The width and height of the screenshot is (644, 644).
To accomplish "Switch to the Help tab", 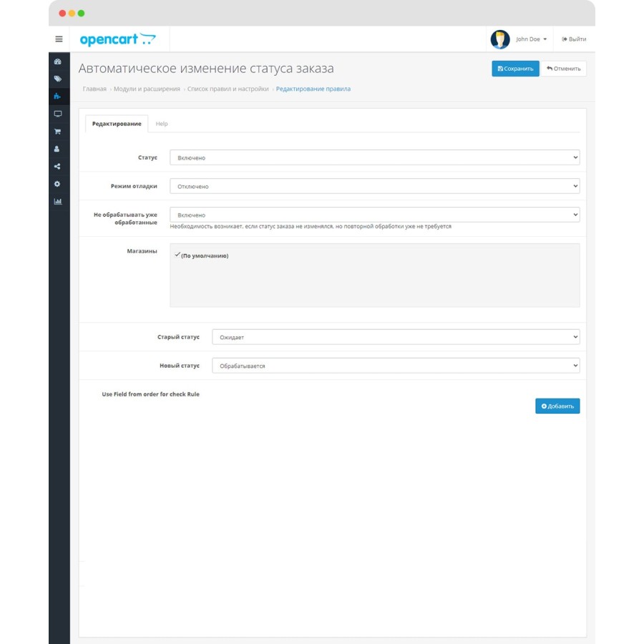I will click(x=162, y=124).
